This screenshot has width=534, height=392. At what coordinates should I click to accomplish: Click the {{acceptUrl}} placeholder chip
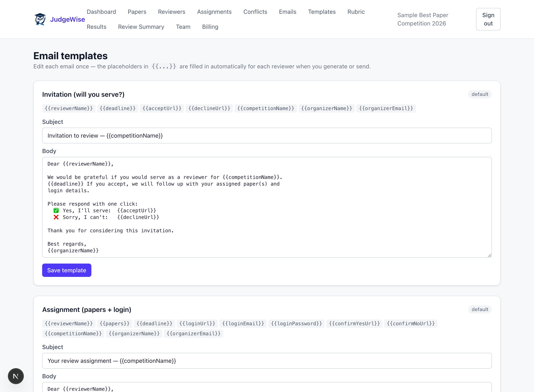[x=162, y=108]
